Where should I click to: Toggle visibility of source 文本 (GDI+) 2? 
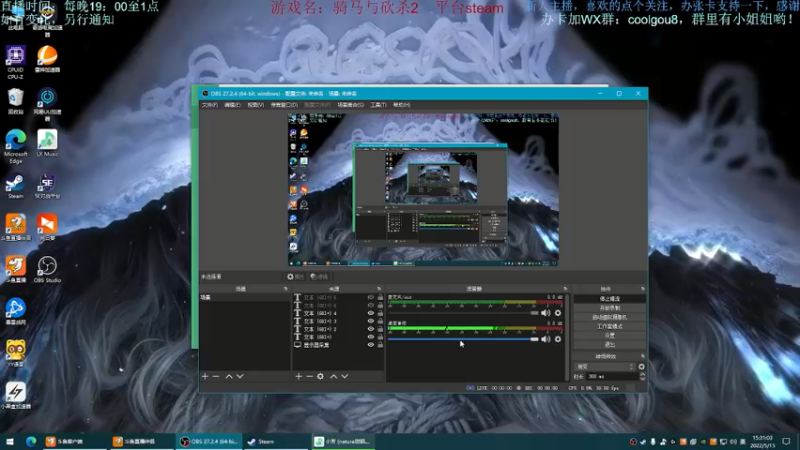[x=371, y=329]
